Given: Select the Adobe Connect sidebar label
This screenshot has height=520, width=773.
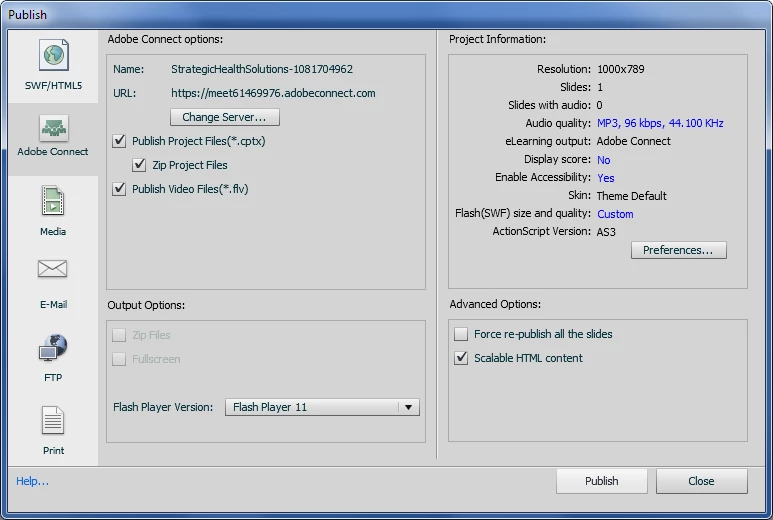Looking at the screenshot, I should click(53, 152).
